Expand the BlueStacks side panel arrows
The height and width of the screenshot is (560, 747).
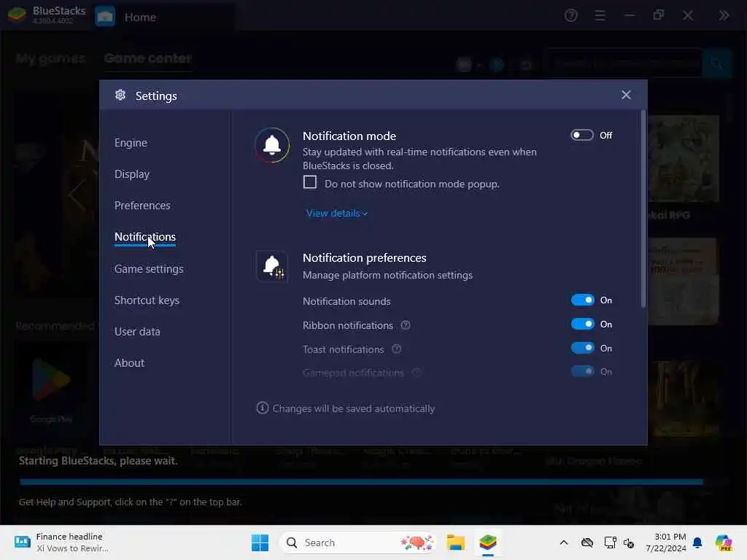coord(724,16)
